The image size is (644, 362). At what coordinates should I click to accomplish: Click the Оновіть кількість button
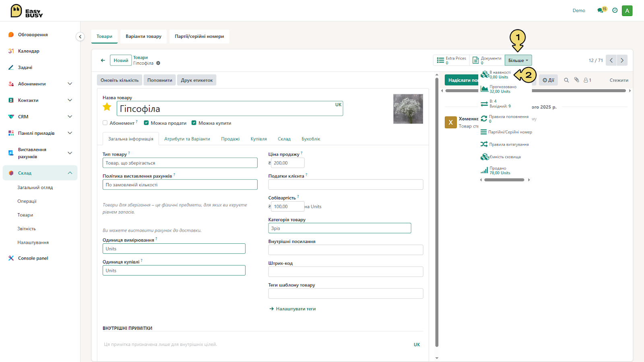(x=120, y=80)
